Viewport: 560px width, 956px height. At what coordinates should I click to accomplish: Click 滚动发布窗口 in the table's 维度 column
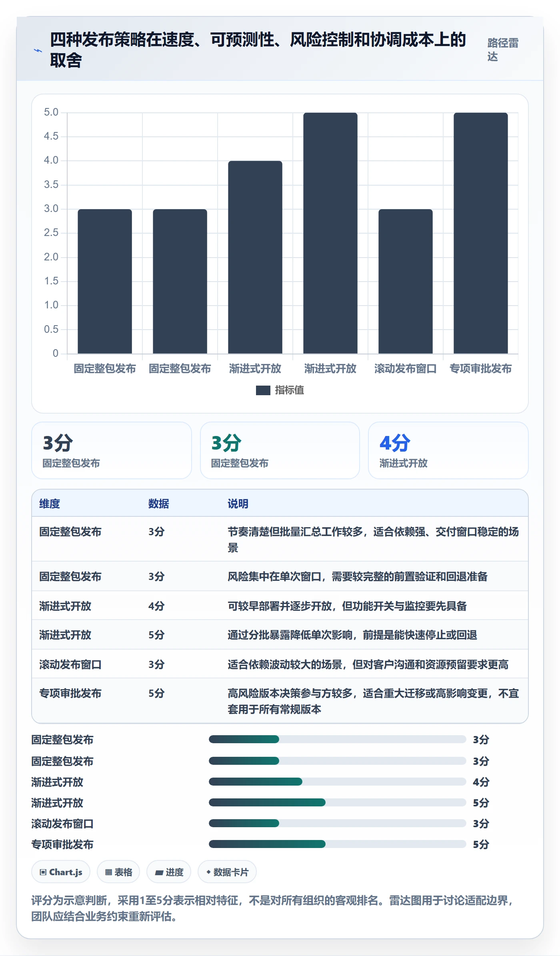(x=70, y=664)
